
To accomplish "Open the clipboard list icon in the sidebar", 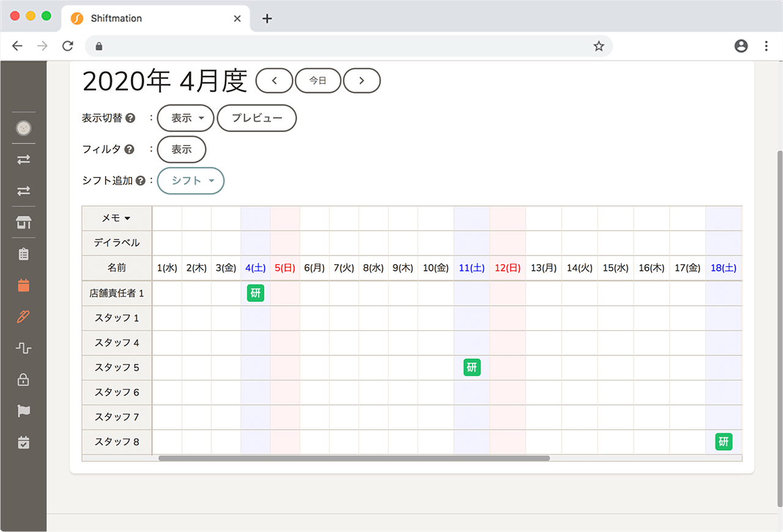I will 23,254.
